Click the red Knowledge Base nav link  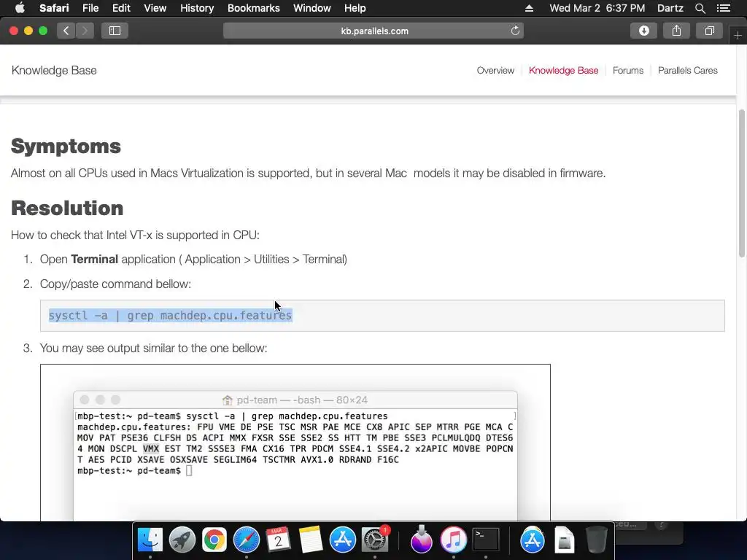563,71
